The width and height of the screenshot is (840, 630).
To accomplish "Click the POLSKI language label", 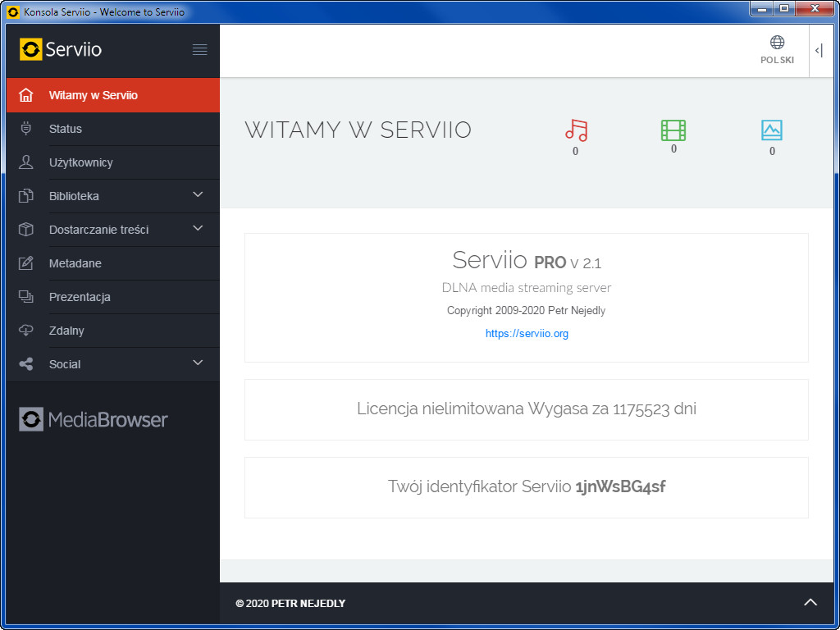I will coord(778,60).
